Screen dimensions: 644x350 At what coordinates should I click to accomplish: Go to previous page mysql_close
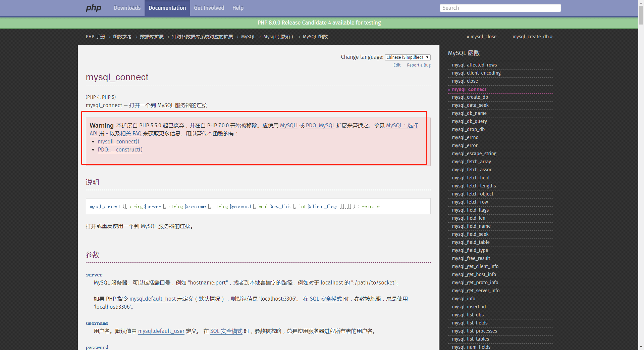pyautogui.click(x=481, y=37)
